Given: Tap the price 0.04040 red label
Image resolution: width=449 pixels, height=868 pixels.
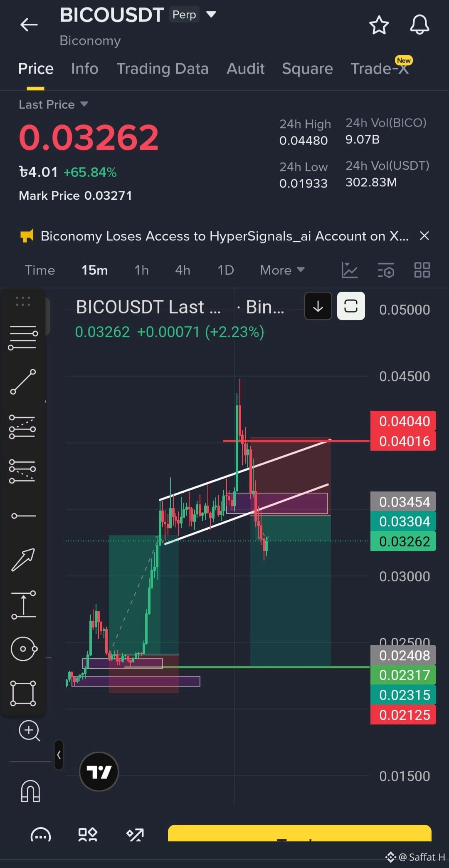Looking at the screenshot, I should pos(403,421).
